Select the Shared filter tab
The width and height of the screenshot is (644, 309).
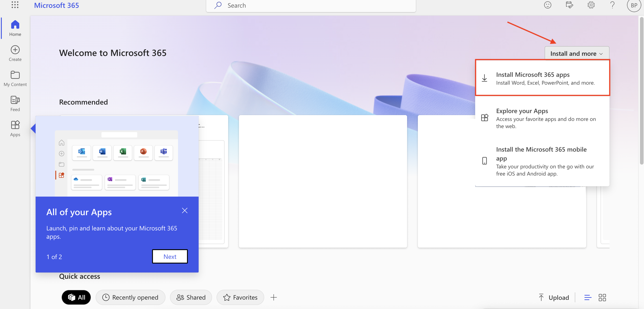click(x=191, y=297)
